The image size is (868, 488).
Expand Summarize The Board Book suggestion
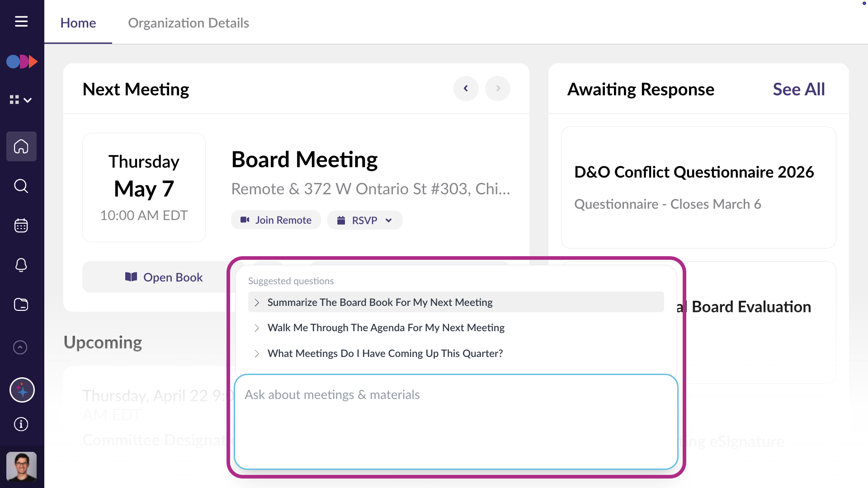(456, 302)
